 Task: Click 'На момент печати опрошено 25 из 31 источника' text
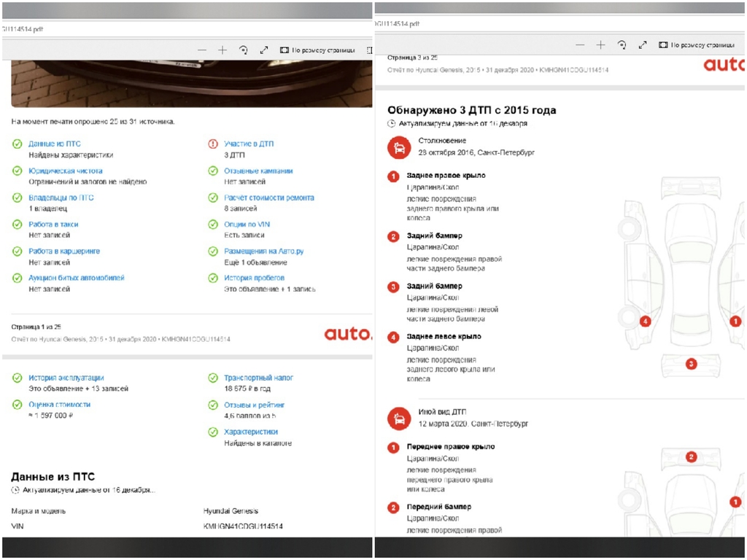[93, 122]
